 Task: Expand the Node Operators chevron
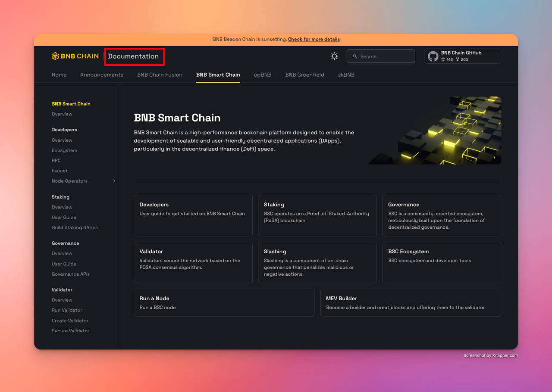tap(114, 181)
